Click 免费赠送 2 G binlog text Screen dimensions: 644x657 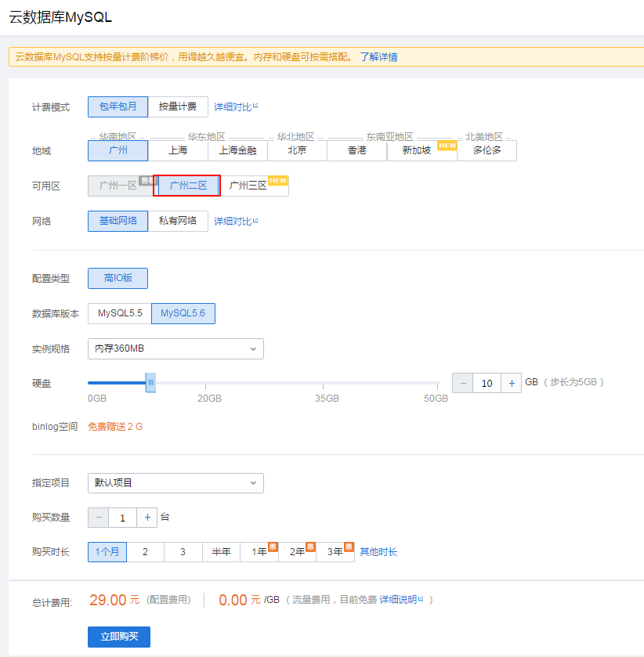(115, 427)
